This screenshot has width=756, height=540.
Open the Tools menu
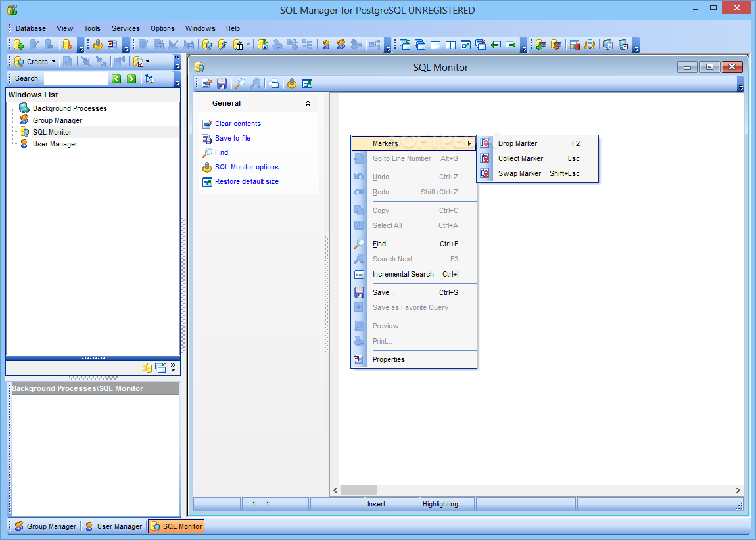pos(92,28)
